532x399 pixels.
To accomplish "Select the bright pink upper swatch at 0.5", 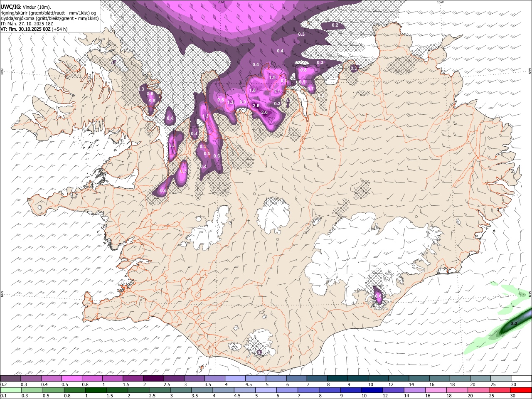I will [72, 379].
